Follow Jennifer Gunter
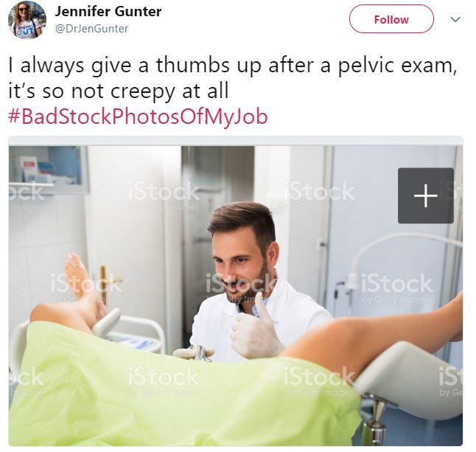This screenshot has height=452, width=476. (x=391, y=19)
